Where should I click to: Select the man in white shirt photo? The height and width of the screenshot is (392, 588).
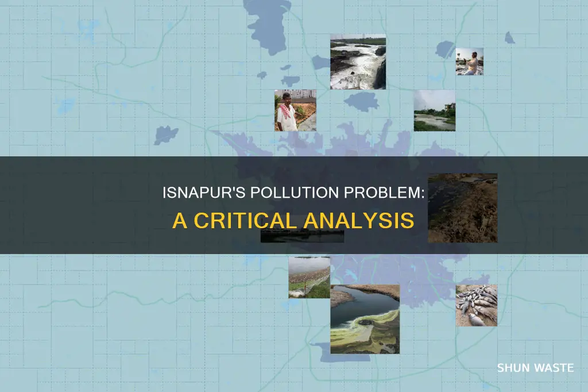295,110
